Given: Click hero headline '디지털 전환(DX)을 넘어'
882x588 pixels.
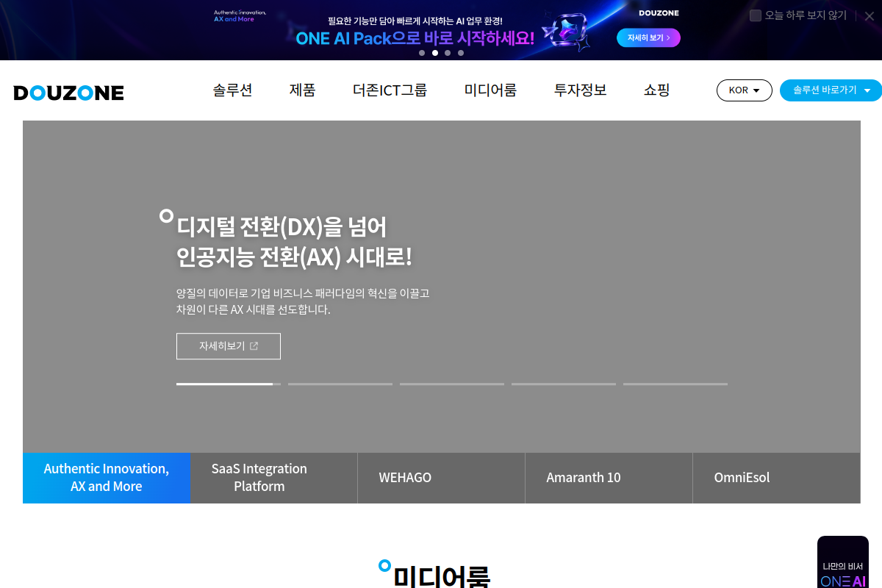Looking at the screenshot, I should [x=282, y=226].
